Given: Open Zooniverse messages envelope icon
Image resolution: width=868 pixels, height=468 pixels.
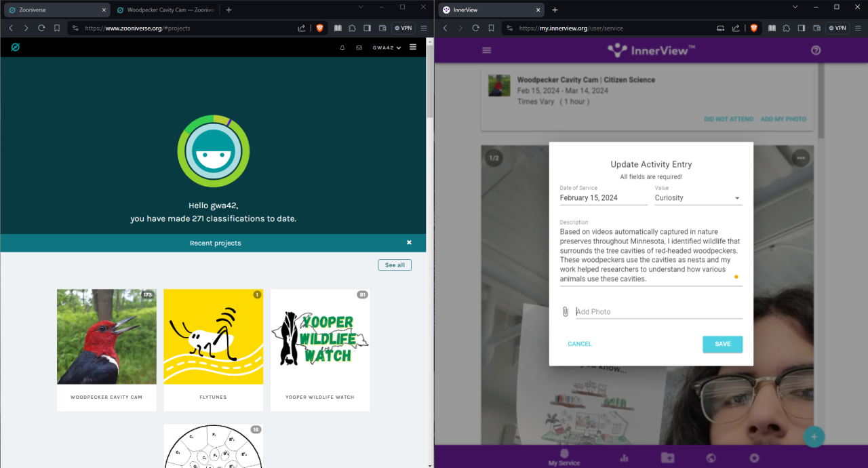Looking at the screenshot, I should click(x=359, y=47).
